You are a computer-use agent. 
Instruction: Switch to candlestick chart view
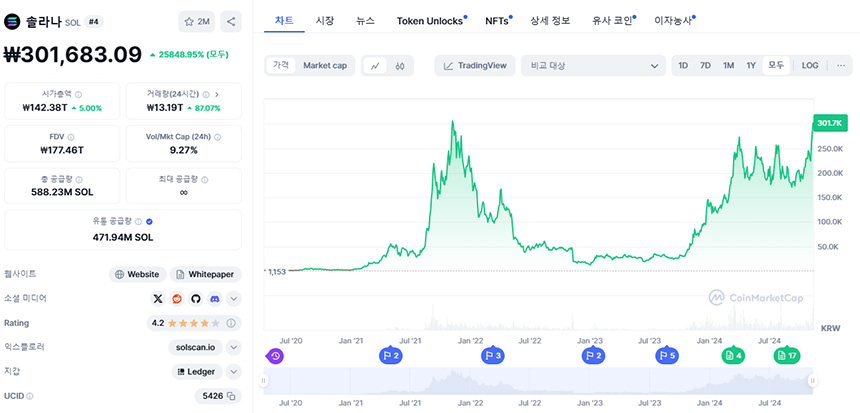click(400, 66)
